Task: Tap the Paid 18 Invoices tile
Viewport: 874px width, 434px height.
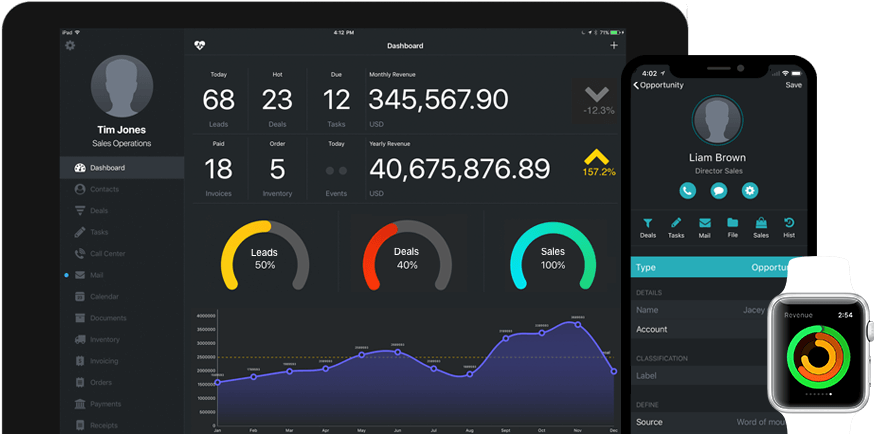Action: tap(218, 168)
